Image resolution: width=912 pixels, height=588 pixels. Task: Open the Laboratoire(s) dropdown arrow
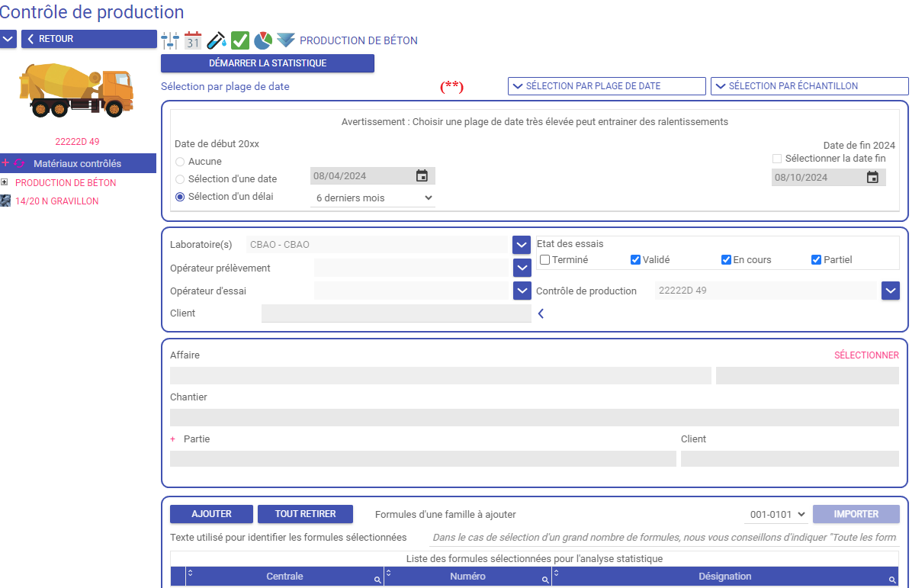(x=522, y=245)
